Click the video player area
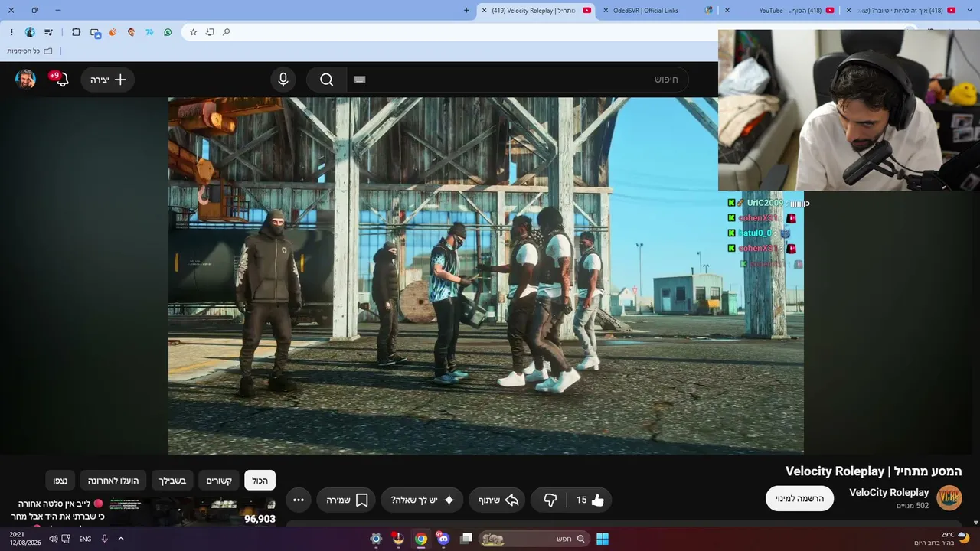The height and width of the screenshot is (551, 980). (x=486, y=275)
